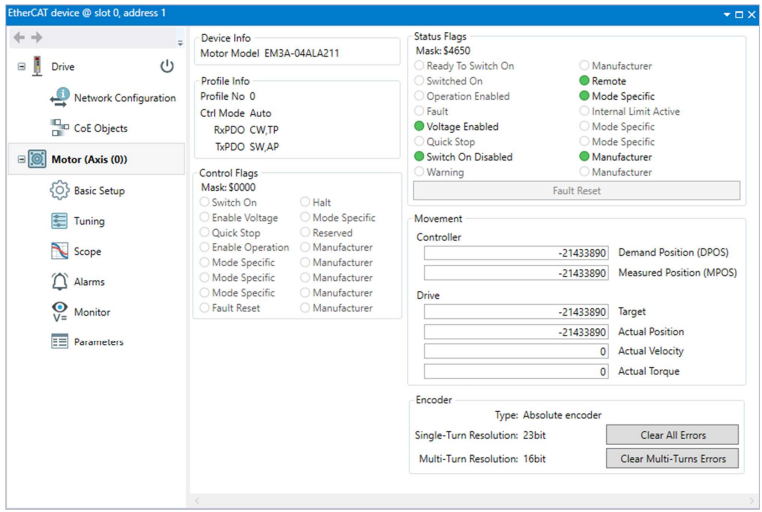762x512 pixels.
Task: Toggle the Fault Reset control flag
Action: point(205,307)
